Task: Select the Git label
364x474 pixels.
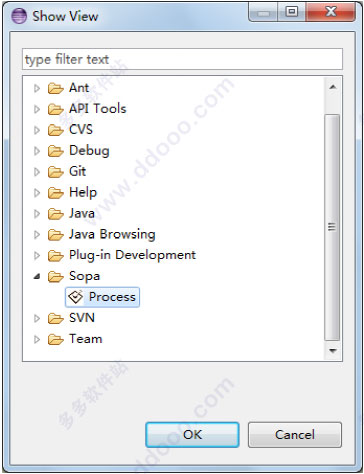Action: tap(77, 172)
